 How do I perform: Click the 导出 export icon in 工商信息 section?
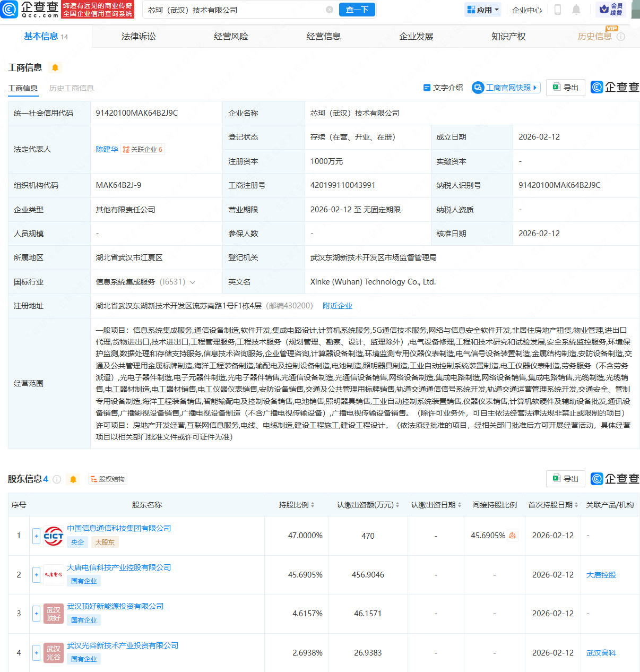pyautogui.click(x=565, y=87)
